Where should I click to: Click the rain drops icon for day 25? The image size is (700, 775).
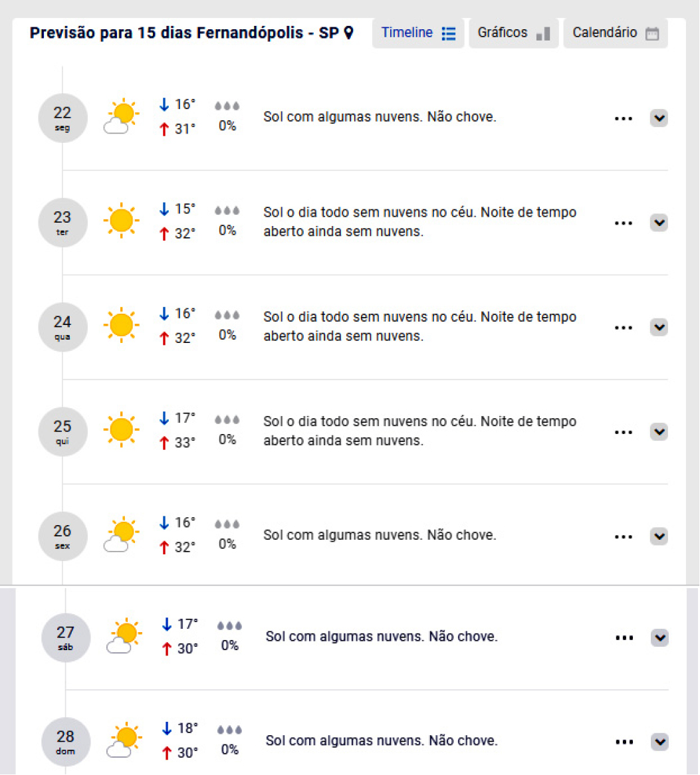pos(227,420)
